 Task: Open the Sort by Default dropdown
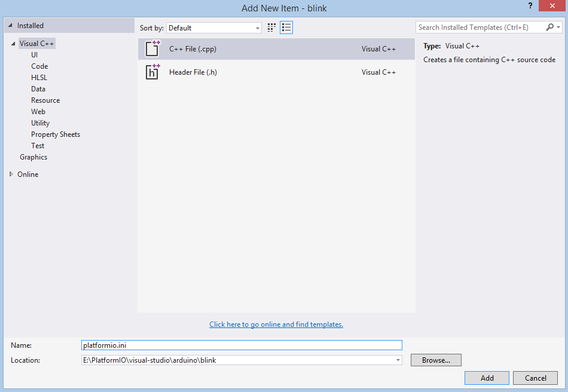point(214,28)
